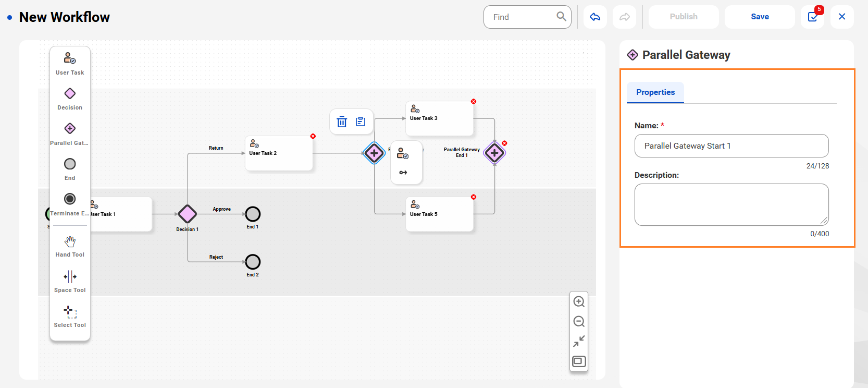Click the connect arrow in the context pad
The image size is (868, 388).
tap(403, 173)
